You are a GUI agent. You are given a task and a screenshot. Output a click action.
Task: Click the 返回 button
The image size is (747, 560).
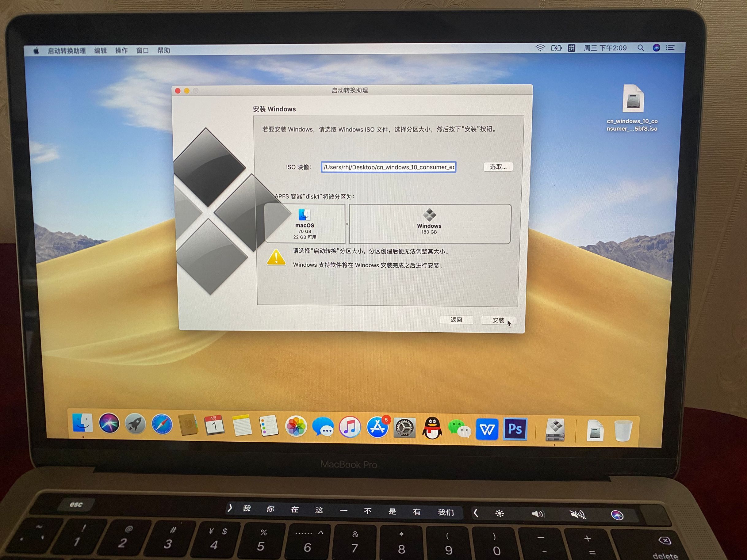click(456, 319)
